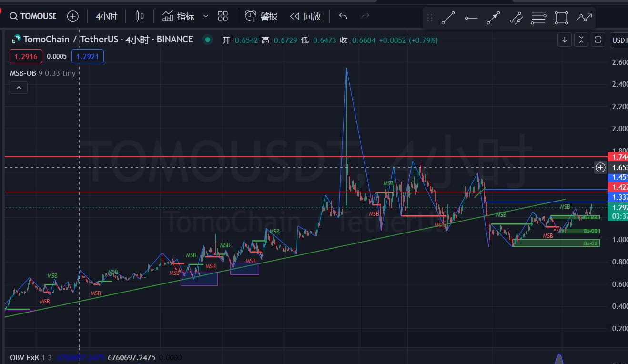Click the open value 开=0.6542
Image resolution: width=628 pixels, height=364 pixels.
pos(240,40)
